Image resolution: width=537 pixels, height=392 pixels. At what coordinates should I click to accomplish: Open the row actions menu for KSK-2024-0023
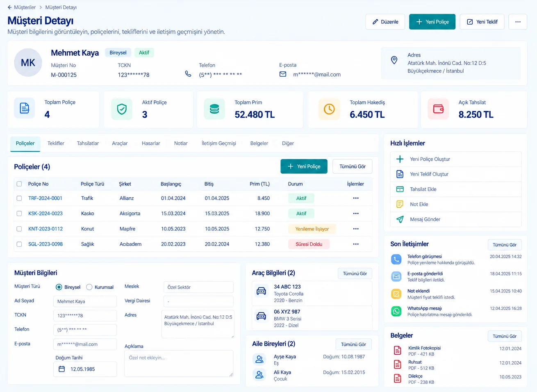[x=356, y=213]
